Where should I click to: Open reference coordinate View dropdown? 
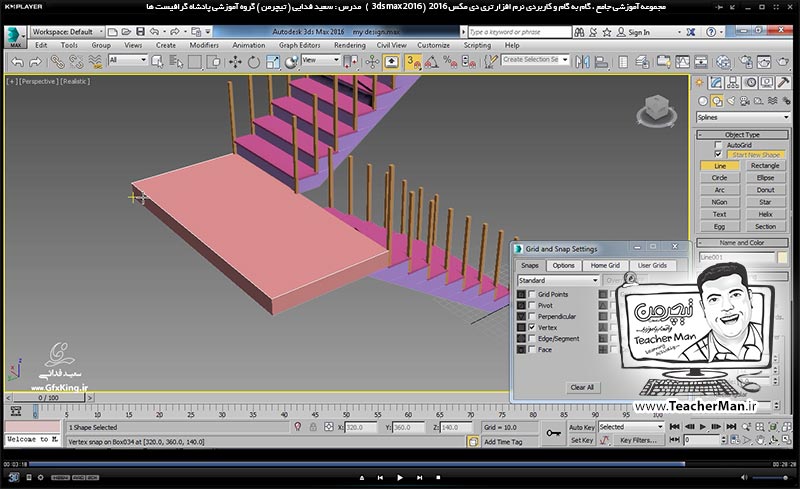(320, 60)
